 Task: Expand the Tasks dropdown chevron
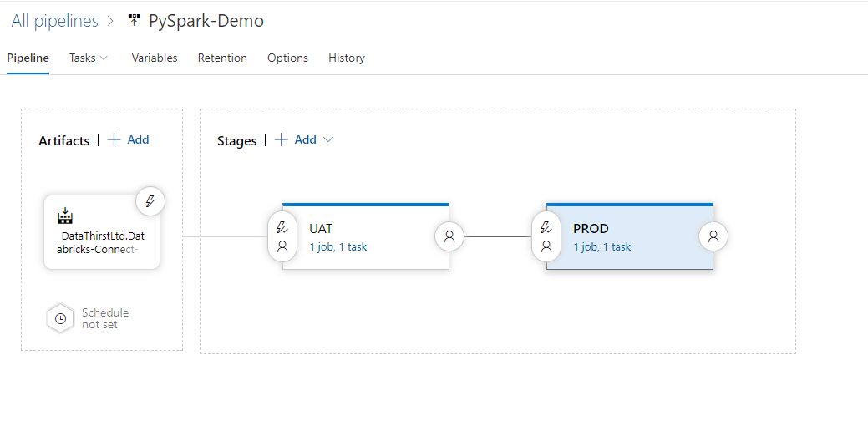[104, 58]
